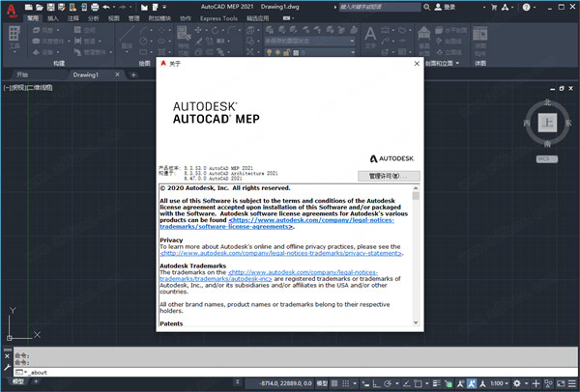Click the 管理许可 button

point(389,176)
